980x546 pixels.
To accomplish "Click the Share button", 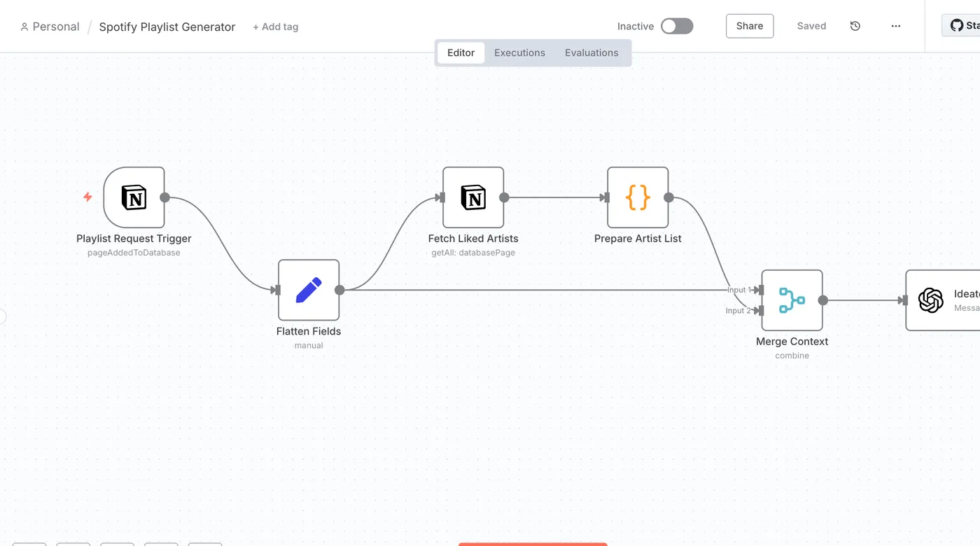I will [x=750, y=26].
